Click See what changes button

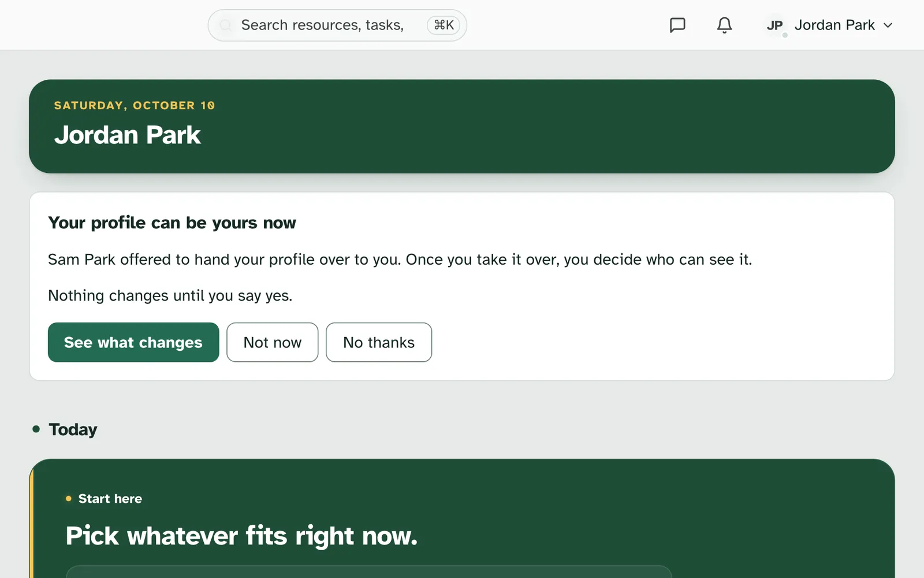[x=133, y=342]
